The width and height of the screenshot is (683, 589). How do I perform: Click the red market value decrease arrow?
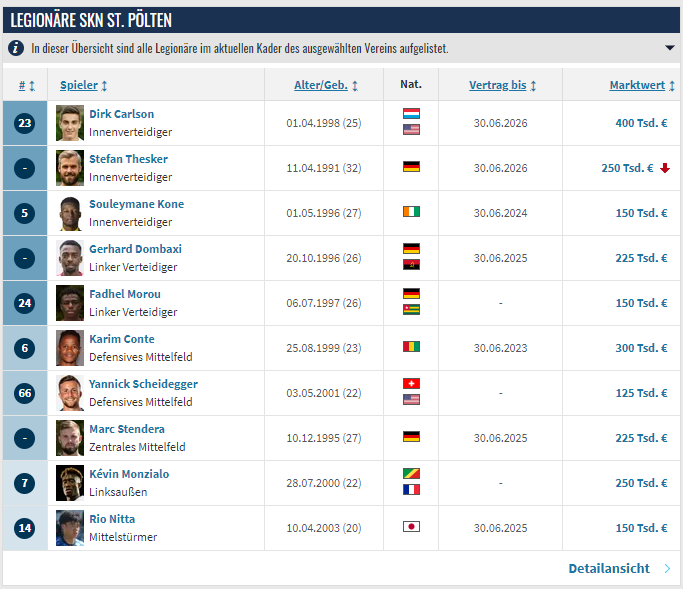664,169
